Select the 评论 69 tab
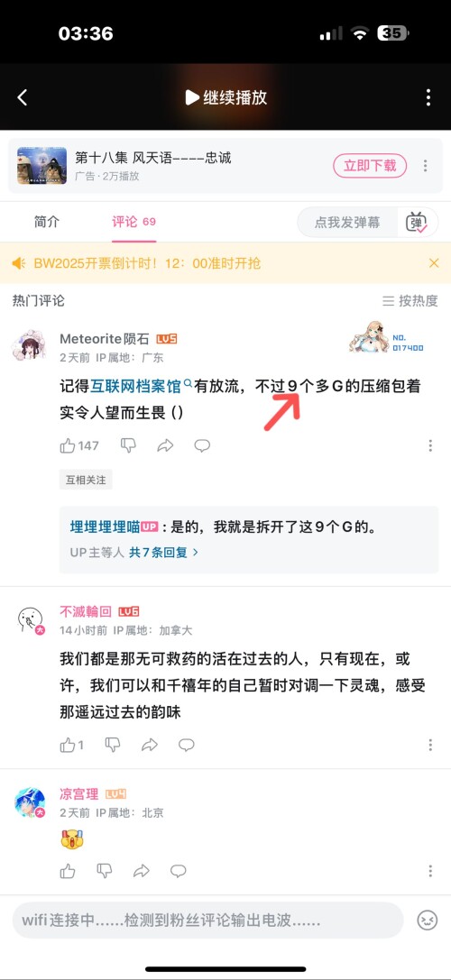 (x=133, y=222)
